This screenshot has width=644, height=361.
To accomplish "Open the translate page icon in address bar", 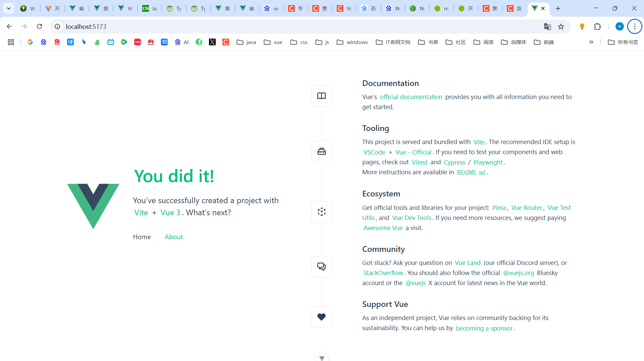I will tap(547, 27).
